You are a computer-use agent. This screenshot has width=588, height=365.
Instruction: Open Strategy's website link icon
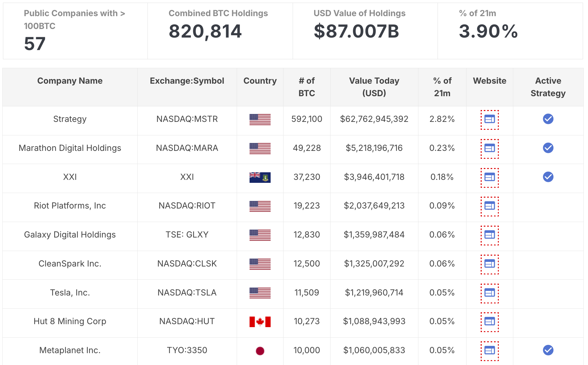490,119
